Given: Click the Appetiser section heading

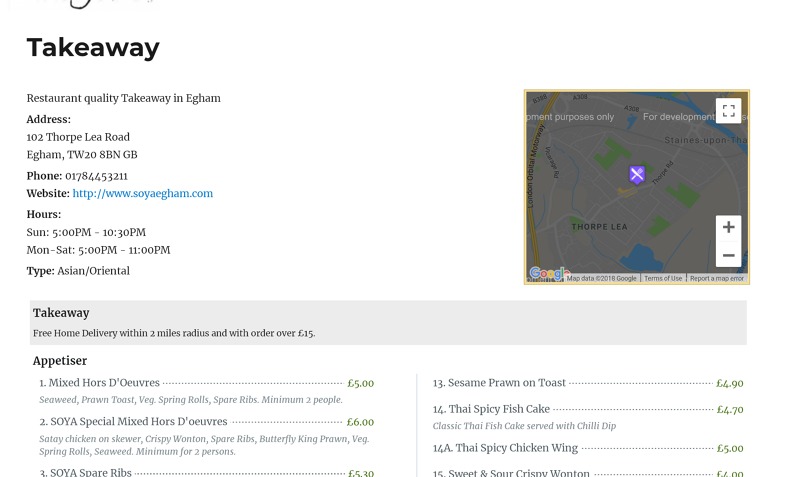Looking at the screenshot, I should [x=60, y=361].
